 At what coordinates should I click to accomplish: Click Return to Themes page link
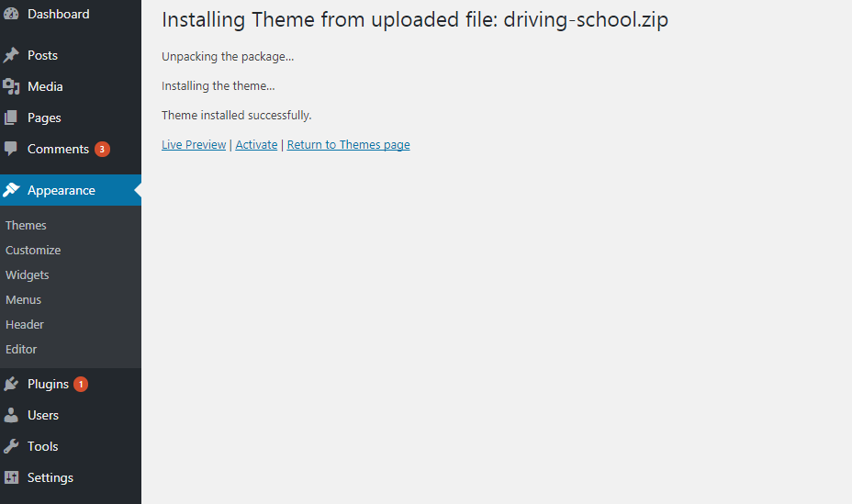[x=348, y=145]
